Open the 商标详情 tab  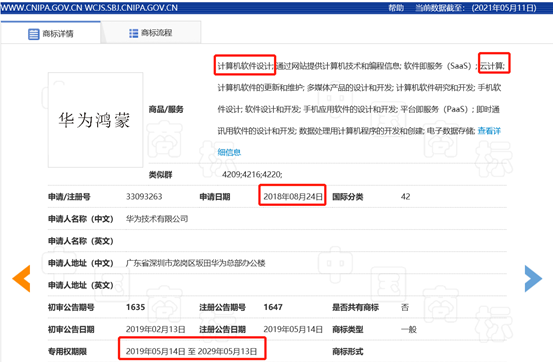[51, 33]
